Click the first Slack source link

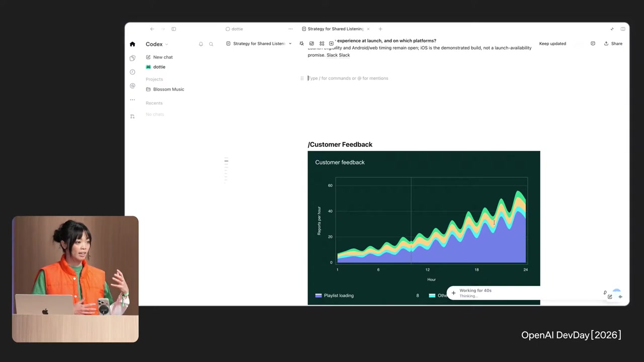pos(332,55)
